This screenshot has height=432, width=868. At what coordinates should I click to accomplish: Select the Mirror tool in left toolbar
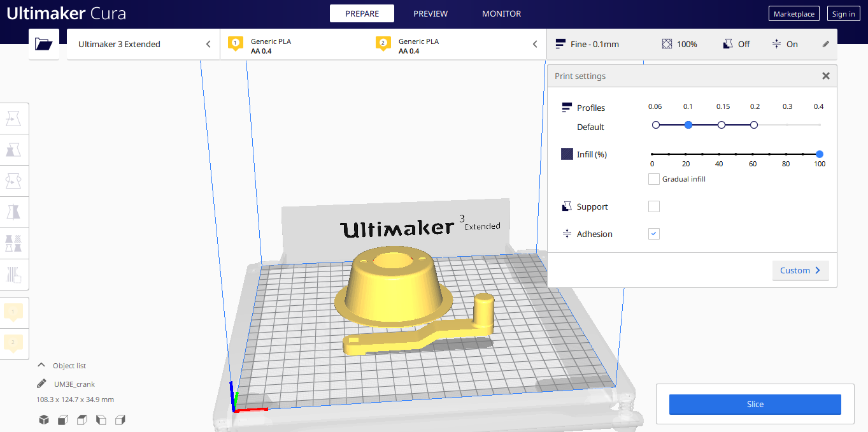[x=13, y=212]
